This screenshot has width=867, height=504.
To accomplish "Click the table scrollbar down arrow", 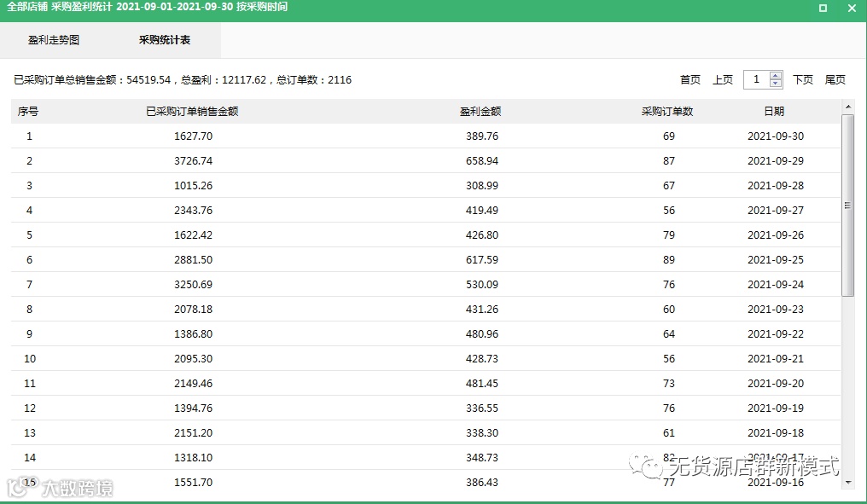I will click(847, 483).
